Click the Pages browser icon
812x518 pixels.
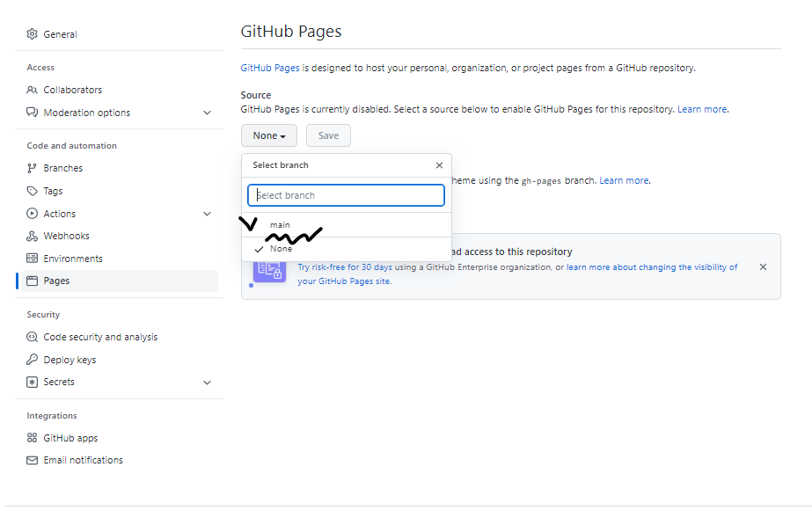[32, 281]
